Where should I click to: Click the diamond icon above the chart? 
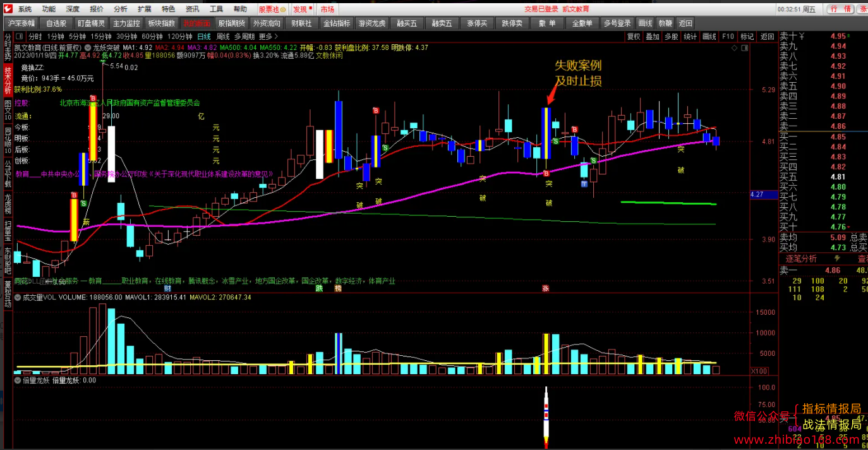point(734,48)
